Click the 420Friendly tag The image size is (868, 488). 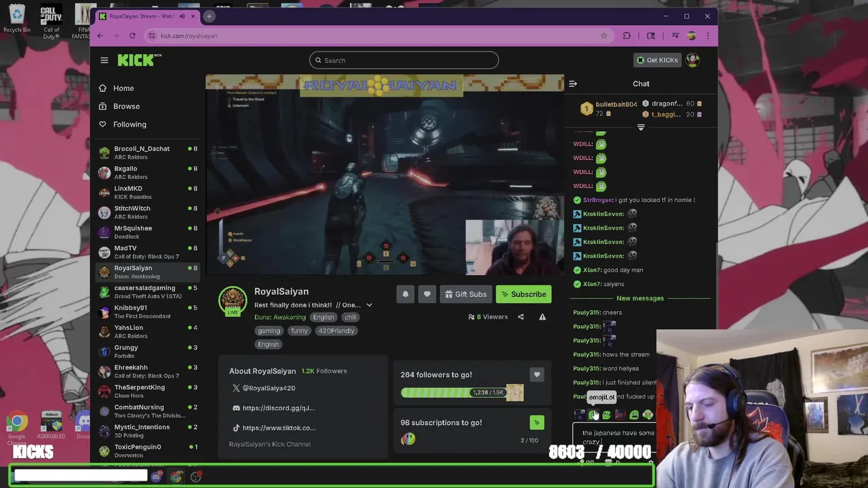tap(336, 331)
